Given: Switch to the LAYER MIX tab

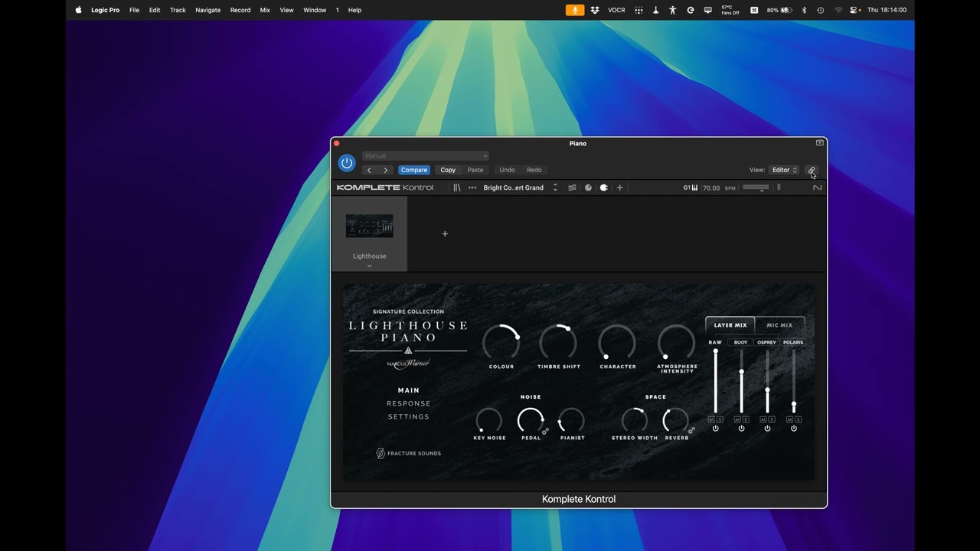Looking at the screenshot, I should pos(730,325).
